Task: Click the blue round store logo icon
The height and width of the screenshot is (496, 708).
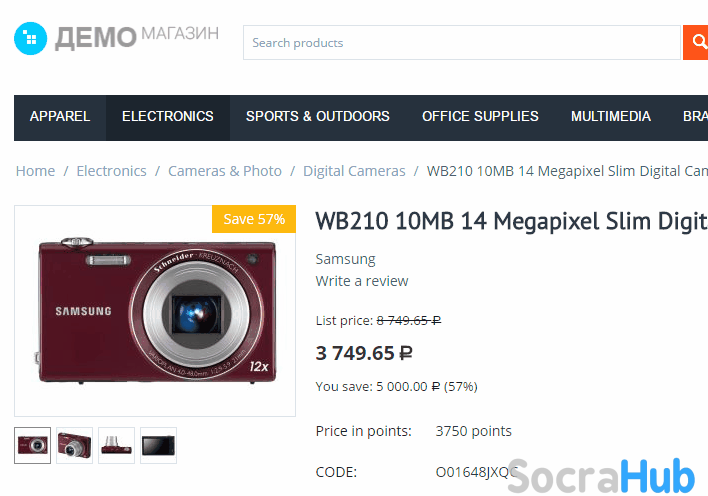Action: (x=31, y=38)
